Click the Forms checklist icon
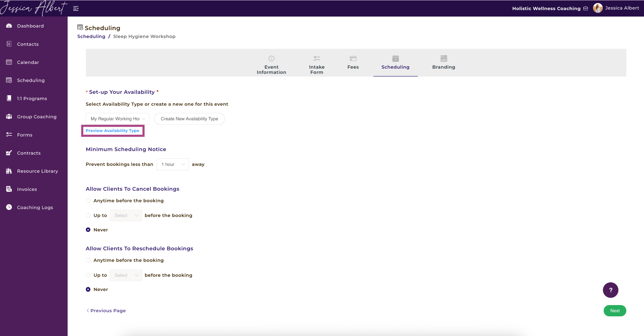 click(x=9, y=134)
